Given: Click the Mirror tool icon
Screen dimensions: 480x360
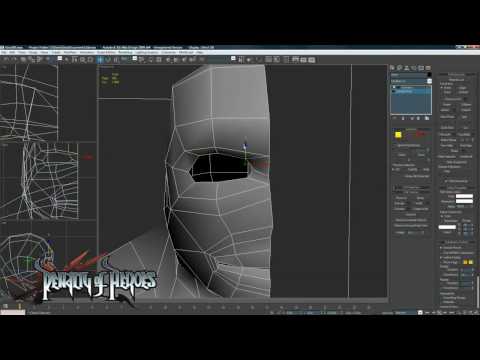Looking at the screenshot, I should point(241,60).
